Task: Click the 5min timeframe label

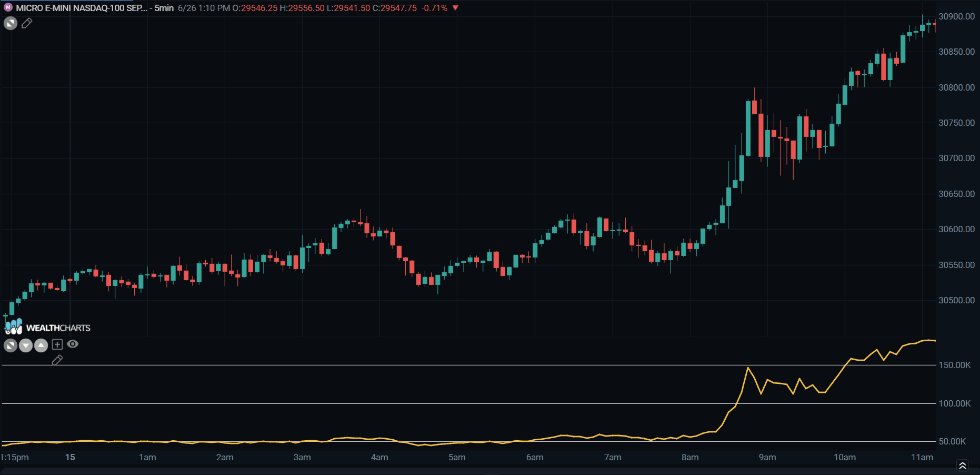Action: pyautogui.click(x=164, y=8)
